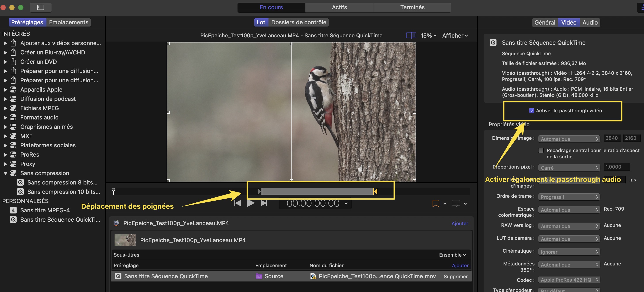Image resolution: width=644 pixels, height=292 pixels.
Task: Open the 15% zoom level dropdown
Action: pyautogui.click(x=429, y=35)
